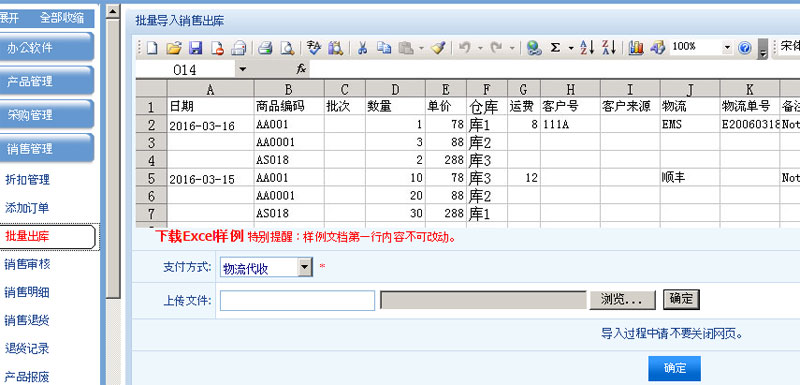Click the Sort Ascending A-Z icon
The image size is (800, 385).
pos(587,48)
